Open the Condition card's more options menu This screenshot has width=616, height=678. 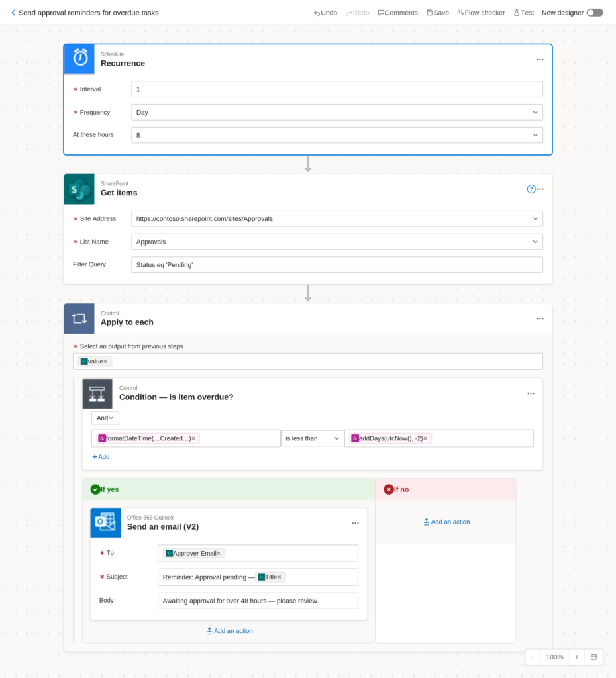click(531, 393)
